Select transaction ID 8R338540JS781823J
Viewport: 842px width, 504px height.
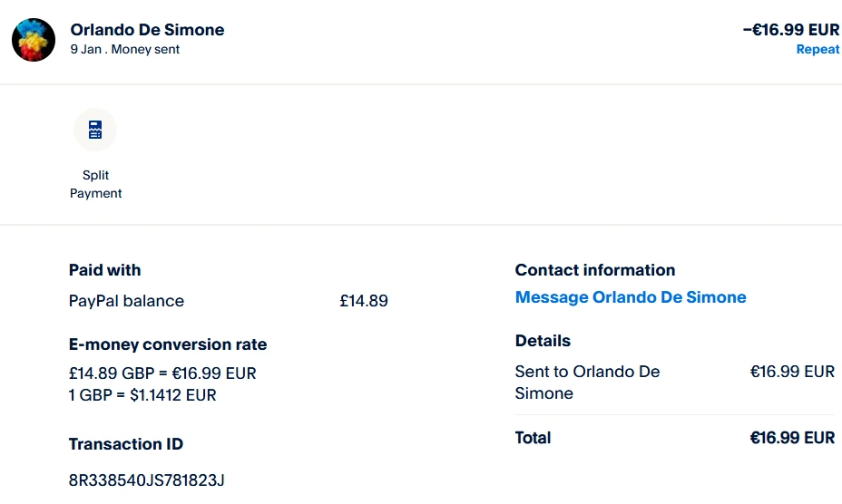click(x=146, y=480)
